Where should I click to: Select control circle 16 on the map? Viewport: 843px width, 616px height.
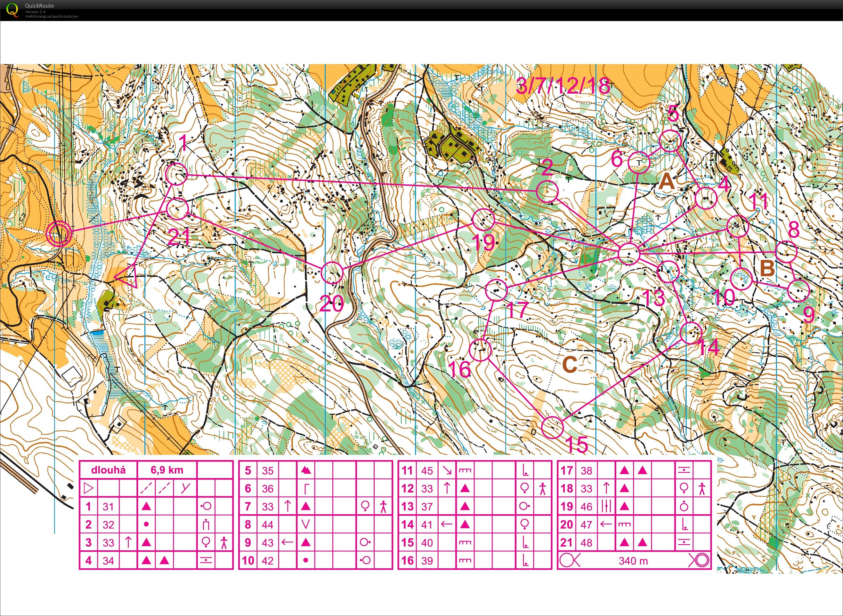[x=480, y=350]
